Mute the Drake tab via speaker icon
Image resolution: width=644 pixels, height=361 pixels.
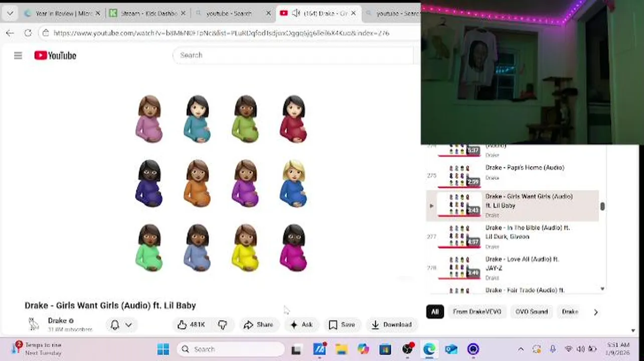tap(296, 14)
